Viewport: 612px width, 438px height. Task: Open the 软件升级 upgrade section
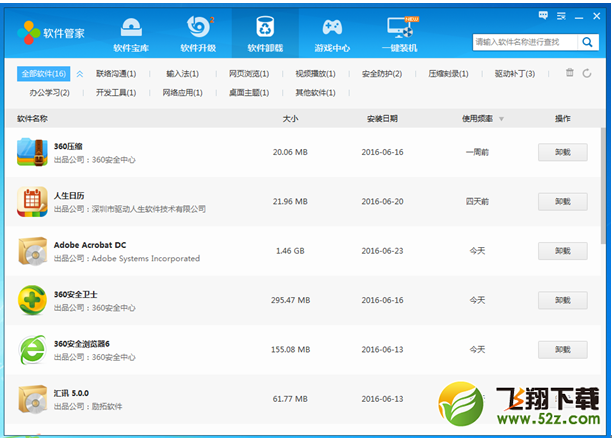198,35
